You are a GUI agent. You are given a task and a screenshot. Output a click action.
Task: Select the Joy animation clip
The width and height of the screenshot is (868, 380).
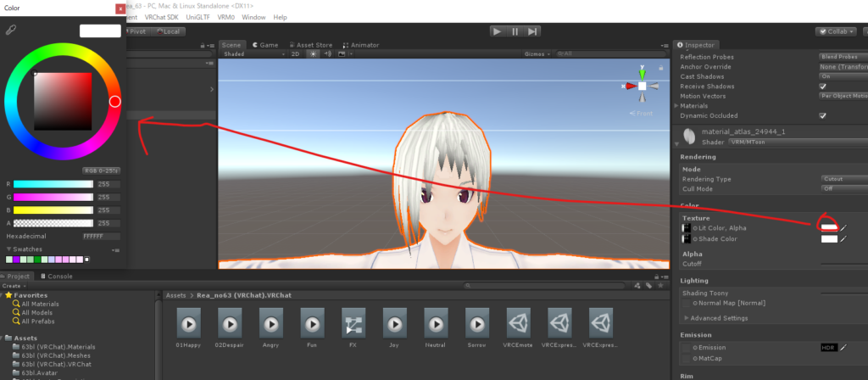click(394, 323)
